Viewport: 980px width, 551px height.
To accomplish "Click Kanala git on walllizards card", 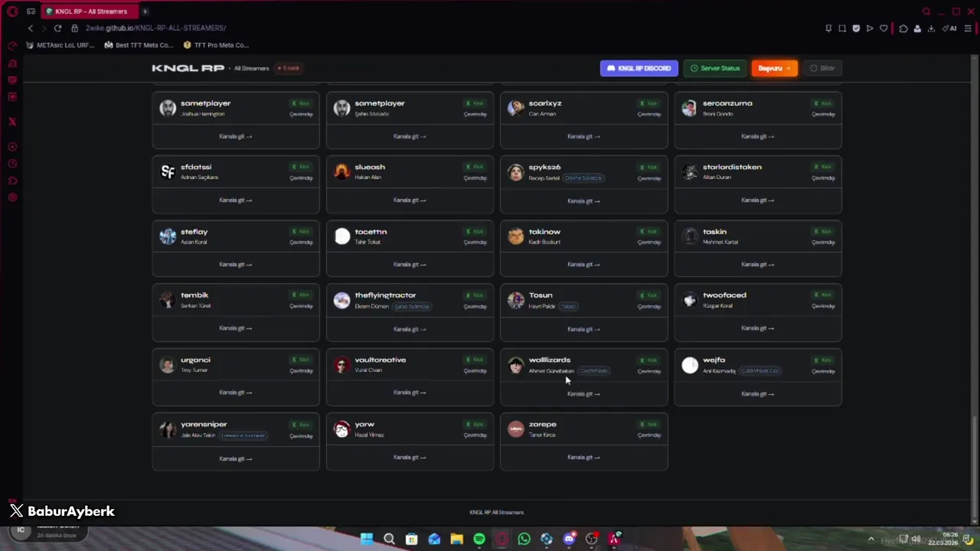I will pyautogui.click(x=583, y=393).
